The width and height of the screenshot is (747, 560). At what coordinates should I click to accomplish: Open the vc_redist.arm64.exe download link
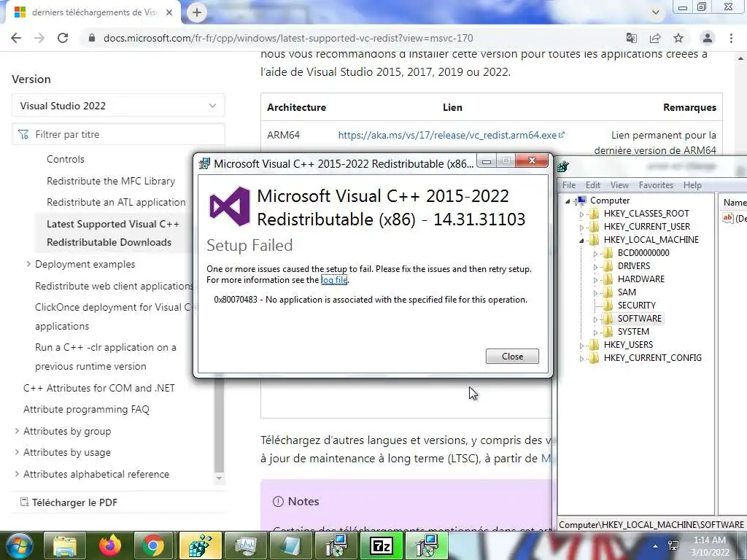click(451, 135)
